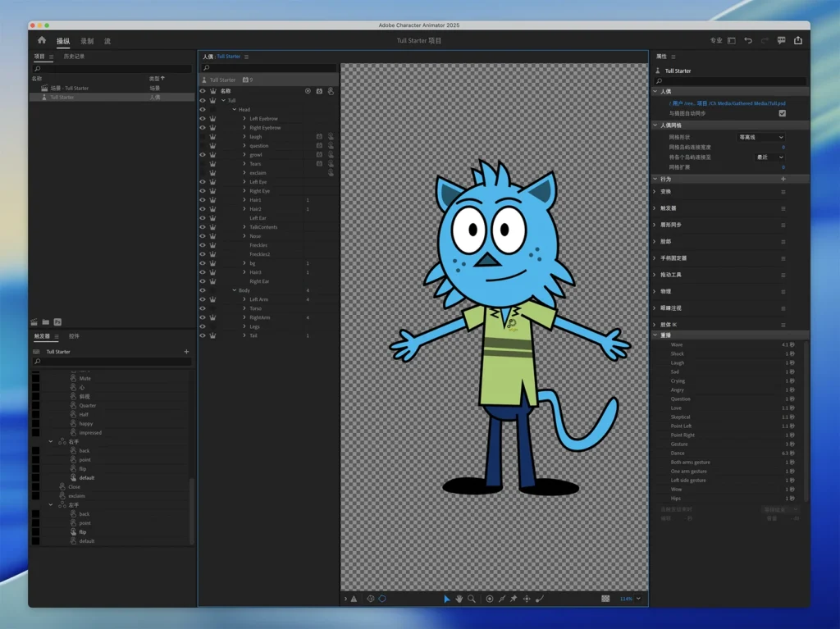Screen dimensions: 840x629
Task: Hide the Left Eye layer
Action: [203, 181]
